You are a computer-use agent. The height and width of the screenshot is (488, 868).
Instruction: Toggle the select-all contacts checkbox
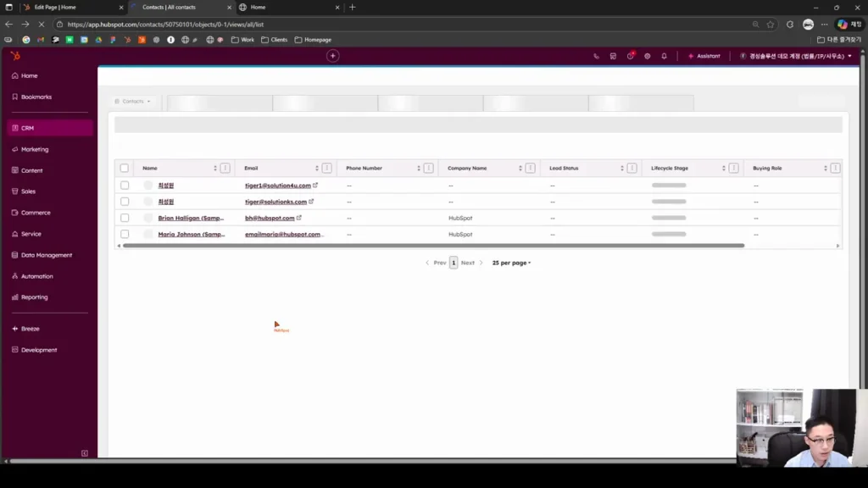pos(124,169)
